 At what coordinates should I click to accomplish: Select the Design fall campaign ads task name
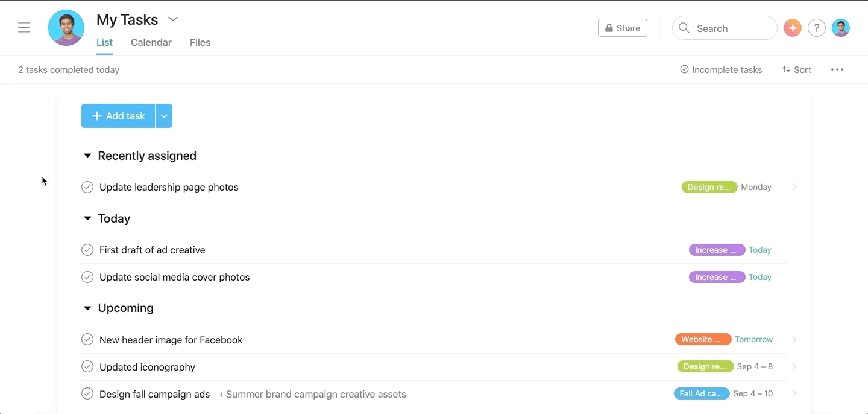[155, 394]
